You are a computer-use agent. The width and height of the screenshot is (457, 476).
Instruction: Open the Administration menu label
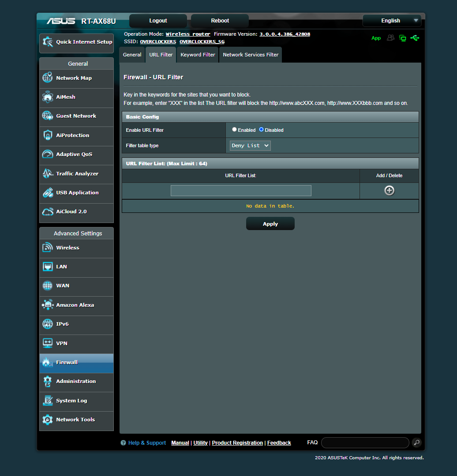click(x=76, y=381)
